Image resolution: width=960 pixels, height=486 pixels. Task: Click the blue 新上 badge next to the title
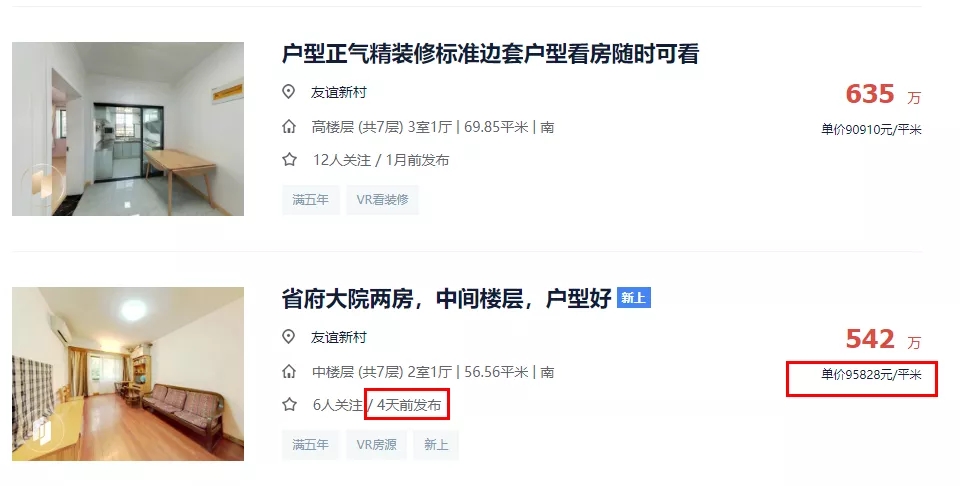(634, 298)
